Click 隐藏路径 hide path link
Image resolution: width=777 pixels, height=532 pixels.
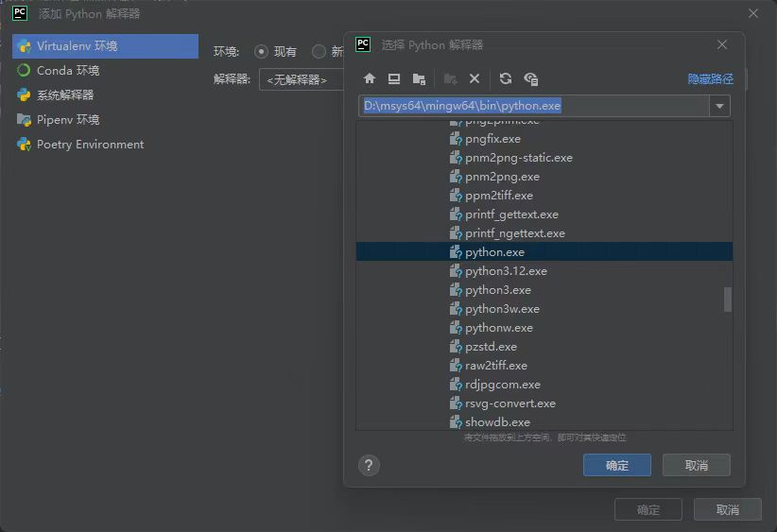[710, 79]
